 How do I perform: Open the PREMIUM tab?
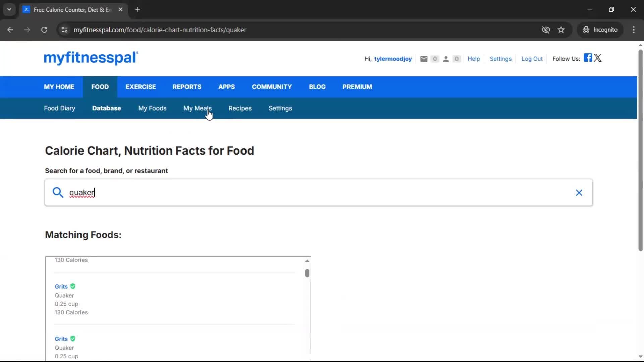[357, 87]
